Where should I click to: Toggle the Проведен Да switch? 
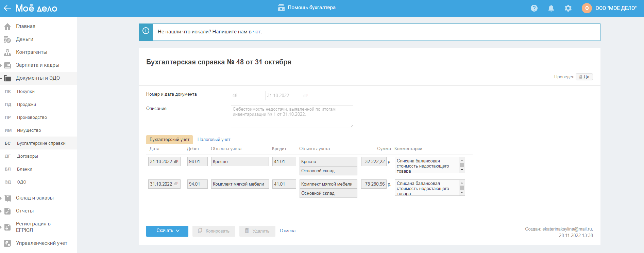click(584, 77)
